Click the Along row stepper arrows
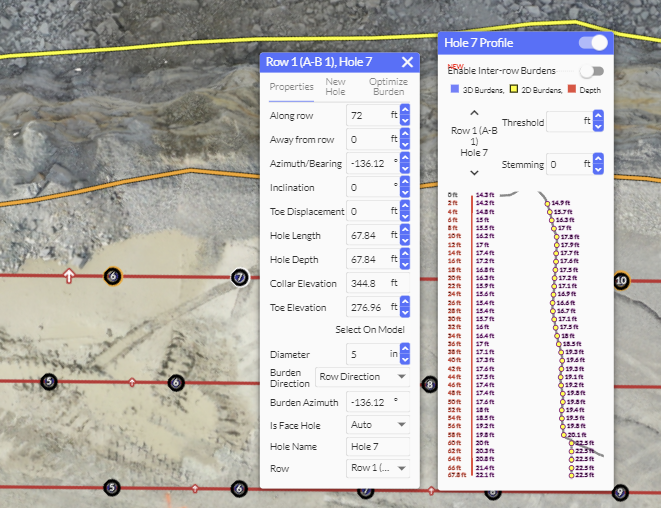This screenshot has height=508, width=661. click(405, 116)
